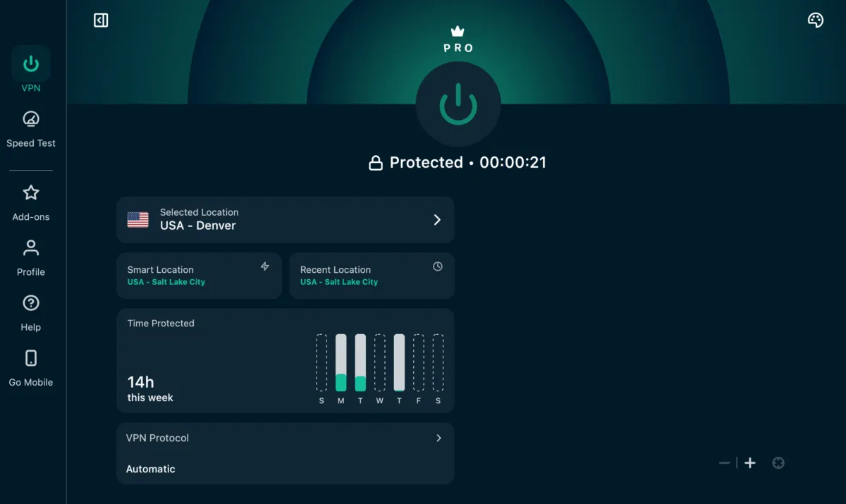Open the theme palette icon
Screen dimensions: 846x504
tap(815, 20)
